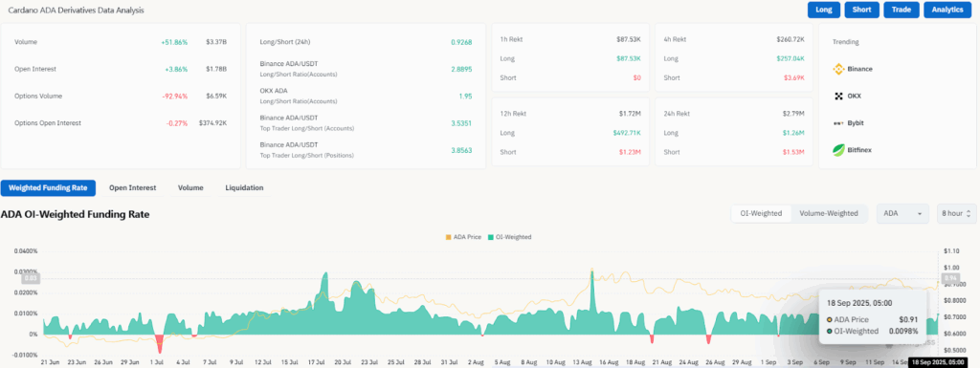Click Options Volume change -92.94%
Screen dimensions: 980x368
pos(175,96)
